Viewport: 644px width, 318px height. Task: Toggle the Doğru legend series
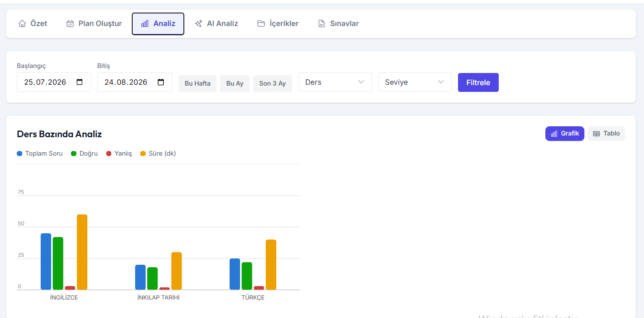[84, 154]
